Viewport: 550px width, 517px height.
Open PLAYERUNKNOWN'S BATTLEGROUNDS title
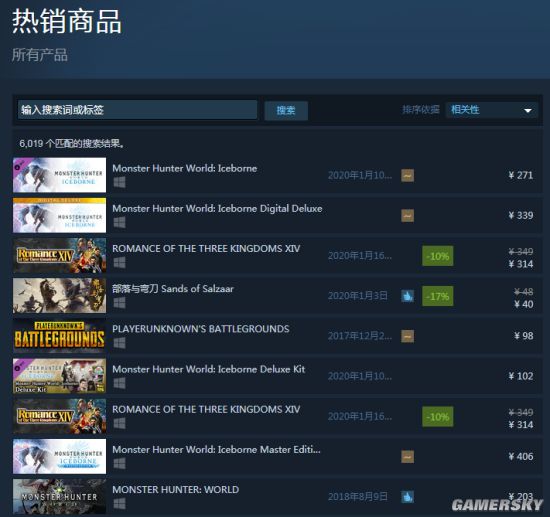[201, 329]
